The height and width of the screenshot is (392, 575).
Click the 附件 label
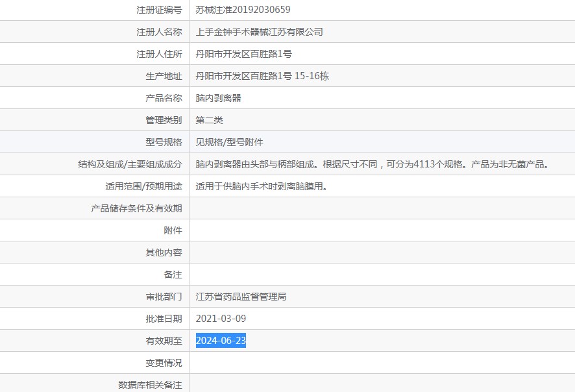click(x=173, y=230)
